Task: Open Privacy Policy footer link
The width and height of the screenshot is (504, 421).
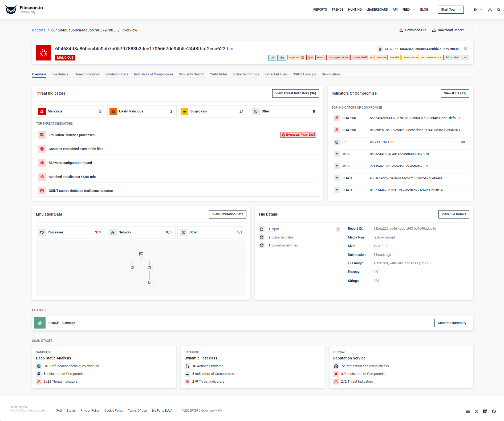Action: point(90,411)
